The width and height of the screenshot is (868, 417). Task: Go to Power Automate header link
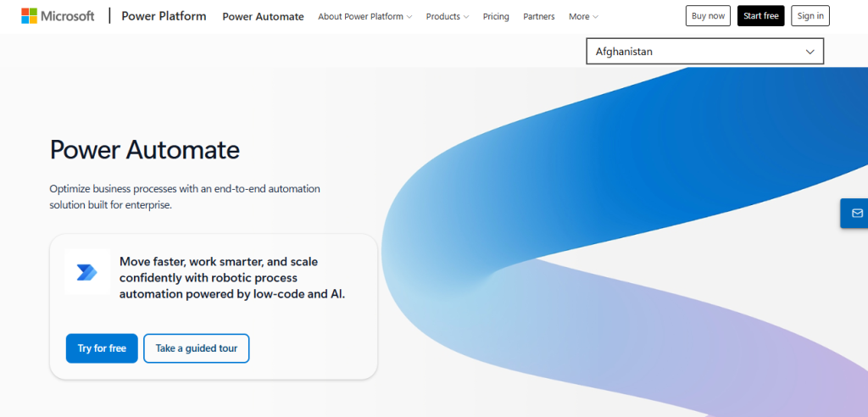pos(263,17)
